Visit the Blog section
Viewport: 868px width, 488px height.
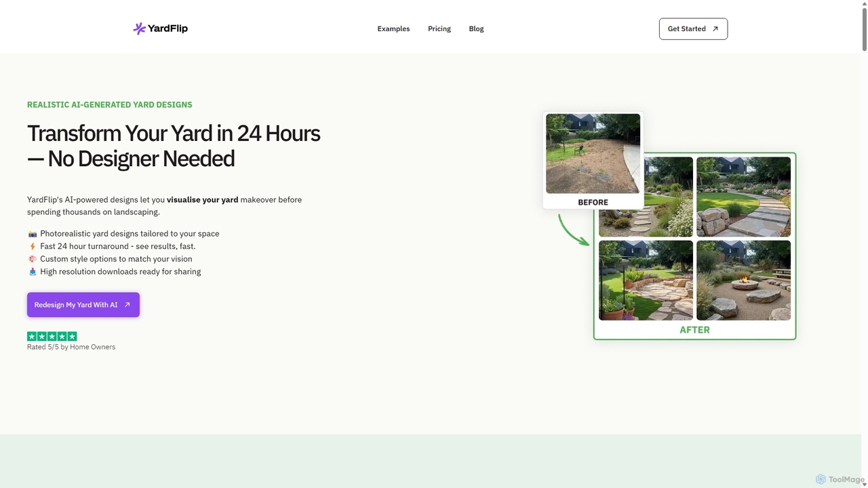point(476,28)
